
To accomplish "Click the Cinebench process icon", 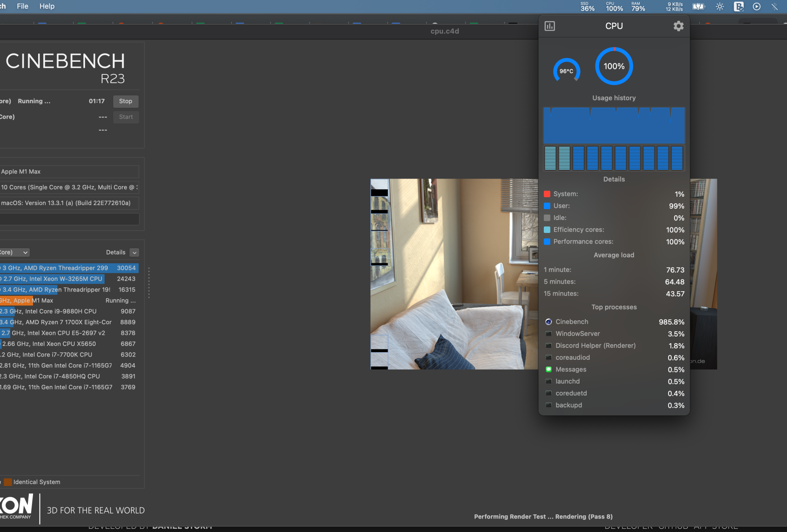I will tap(549, 322).
